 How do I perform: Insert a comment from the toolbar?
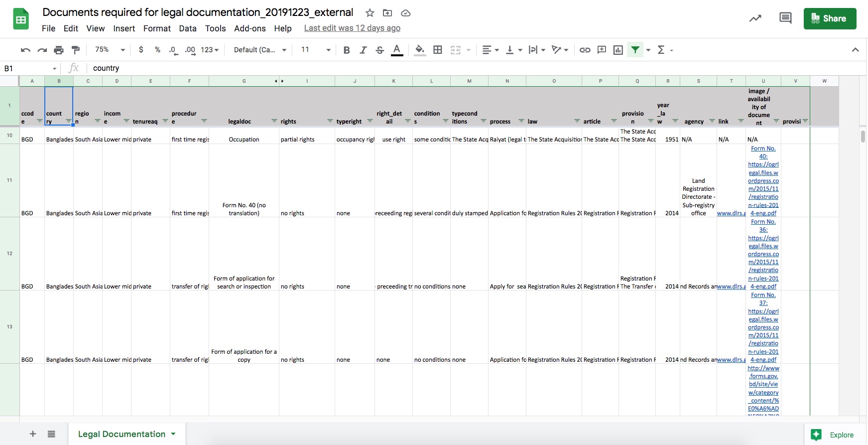pyautogui.click(x=602, y=50)
